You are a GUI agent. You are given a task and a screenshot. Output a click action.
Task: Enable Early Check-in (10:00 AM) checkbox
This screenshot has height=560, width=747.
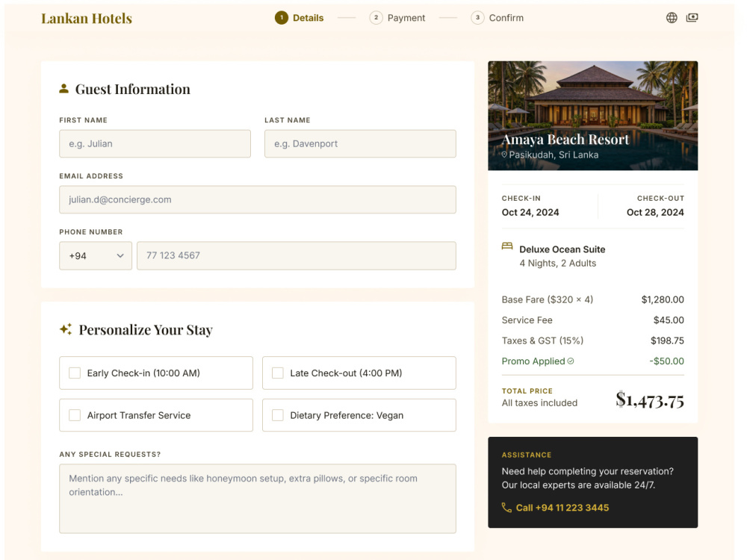(x=75, y=373)
